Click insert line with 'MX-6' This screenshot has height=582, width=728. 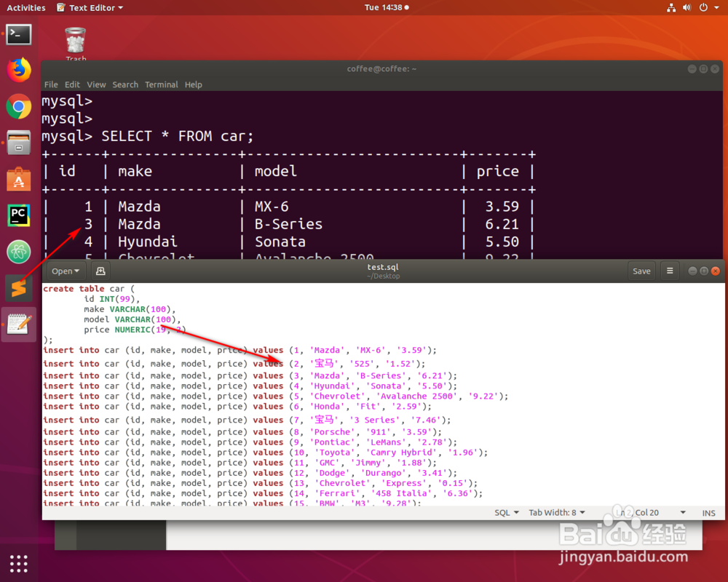coord(240,350)
